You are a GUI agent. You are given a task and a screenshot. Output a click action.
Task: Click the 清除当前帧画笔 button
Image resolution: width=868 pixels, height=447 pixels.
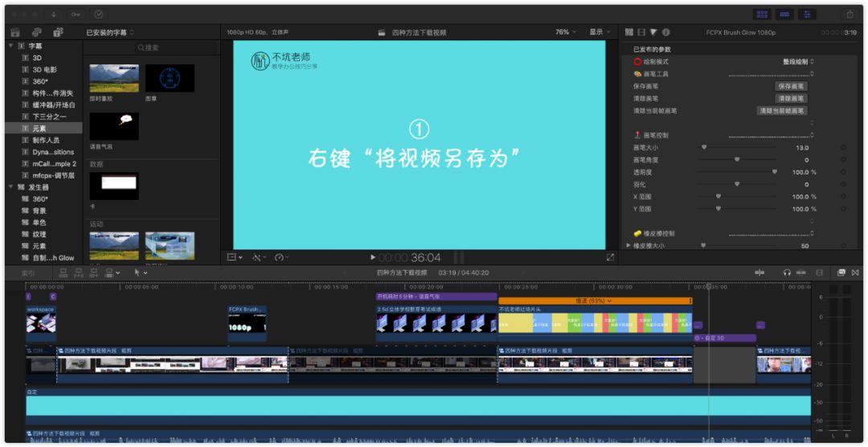pos(781,111)
